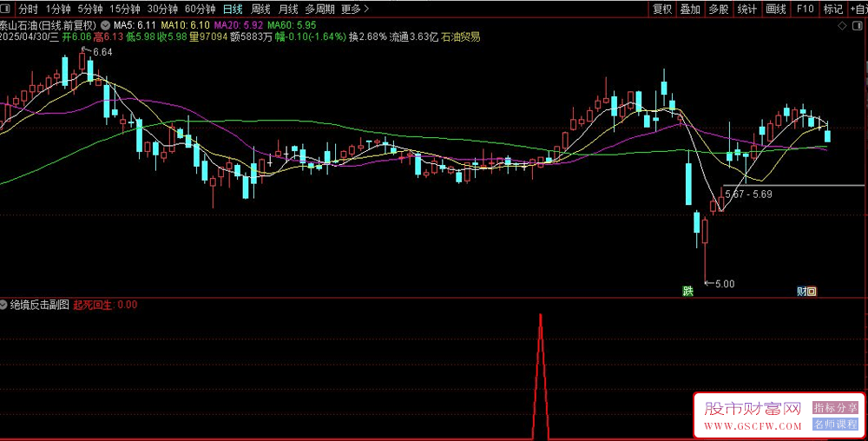Image resolution: width=868 pixels, height=441 pixels.
Task: Open the 多股 multi-stock view
Action: [719, 9]
